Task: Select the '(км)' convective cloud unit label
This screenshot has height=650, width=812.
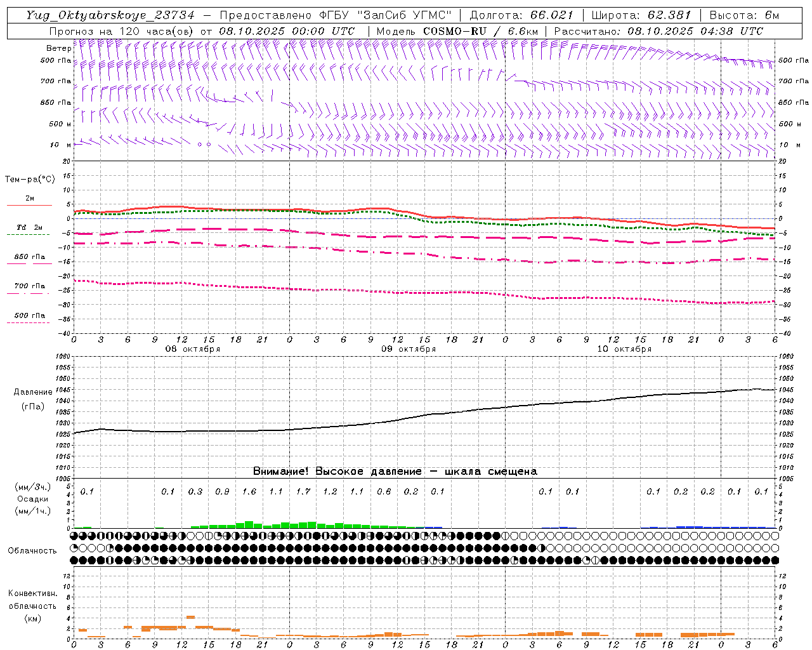Action: [x=32, y=618]
